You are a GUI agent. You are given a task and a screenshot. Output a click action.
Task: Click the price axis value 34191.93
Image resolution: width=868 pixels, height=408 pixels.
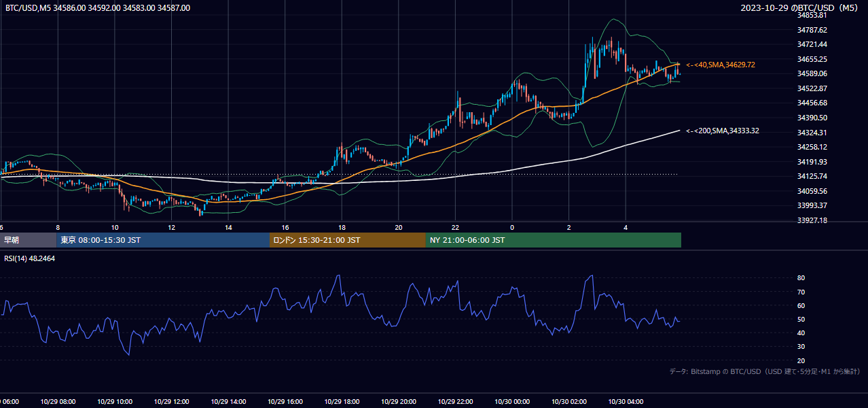coord(812,162)
